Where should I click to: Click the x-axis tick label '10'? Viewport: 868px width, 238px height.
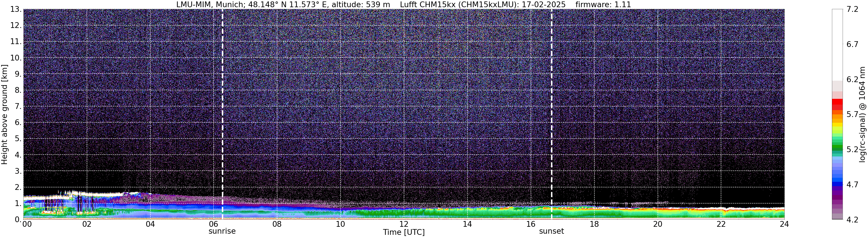340,224
